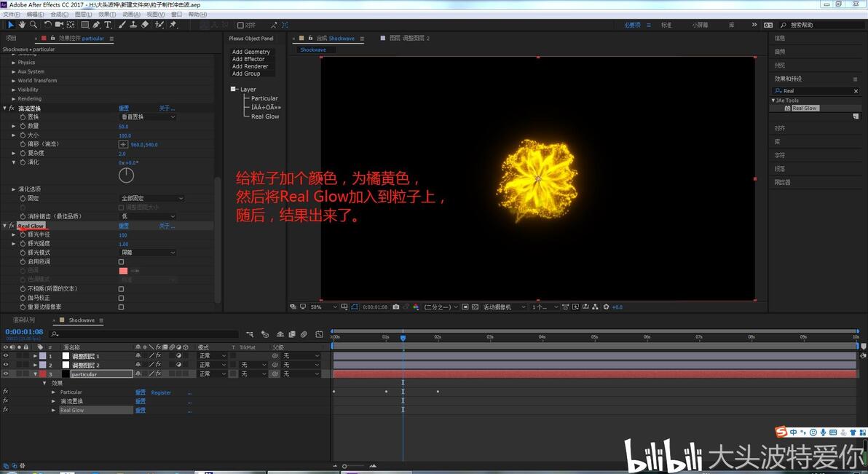Open the 辉光模式 dropdown
868x474 pixels.
click(x=148, y=253)
